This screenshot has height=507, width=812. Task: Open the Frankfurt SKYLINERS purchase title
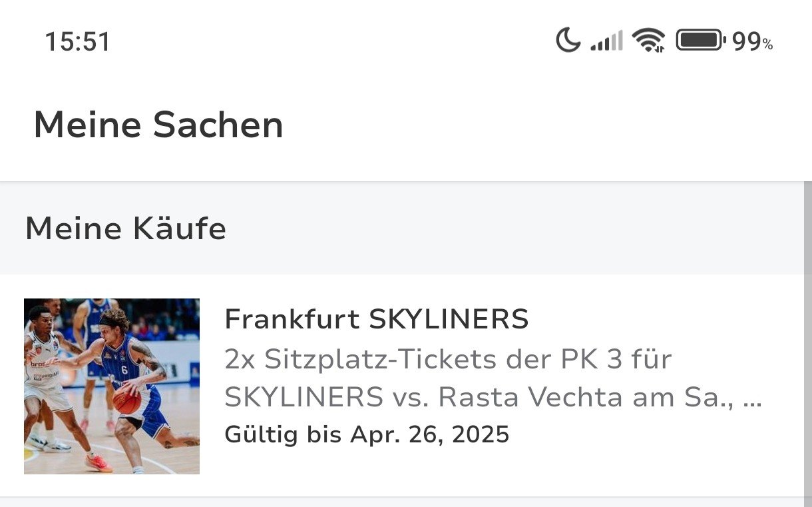[x=376, y=319]
